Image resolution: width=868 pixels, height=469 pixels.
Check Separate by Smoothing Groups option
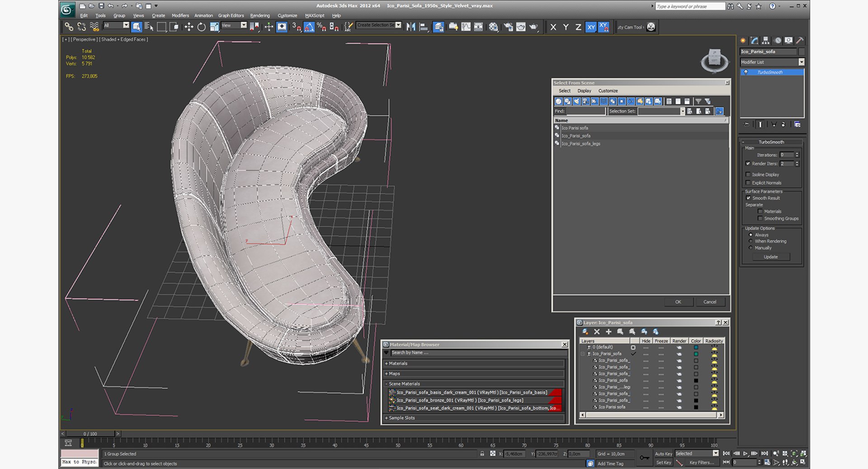pyautogui.click(x=760, y=218)
